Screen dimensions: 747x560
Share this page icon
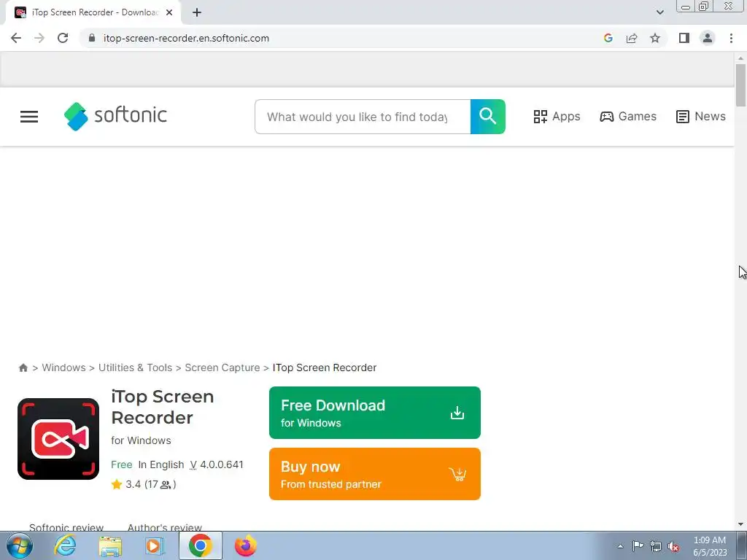click(632, 38)
